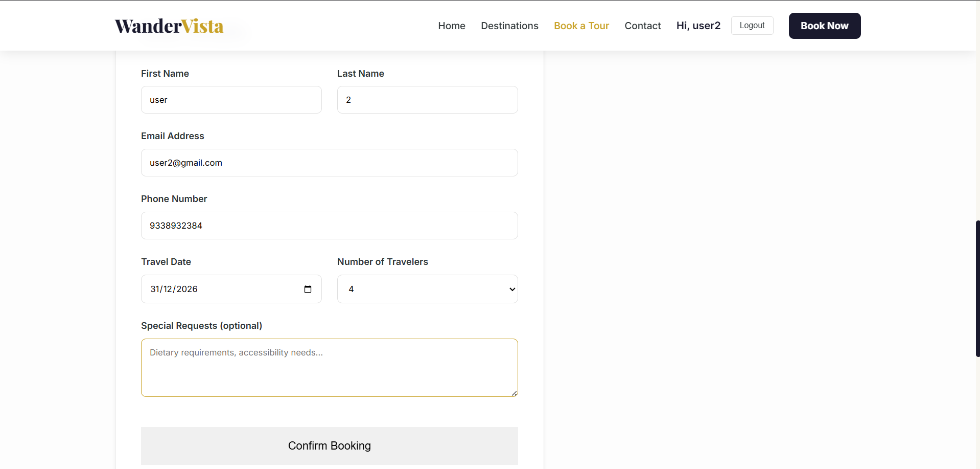Select the Book a Tour nav link

(x=581, y=26)
